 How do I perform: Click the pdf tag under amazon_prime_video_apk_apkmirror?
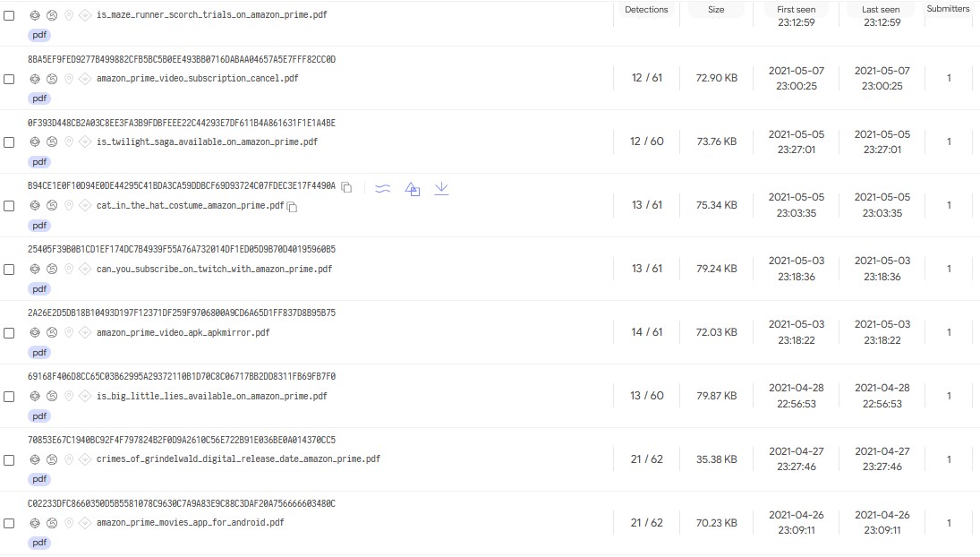click(x=39, y=352)
